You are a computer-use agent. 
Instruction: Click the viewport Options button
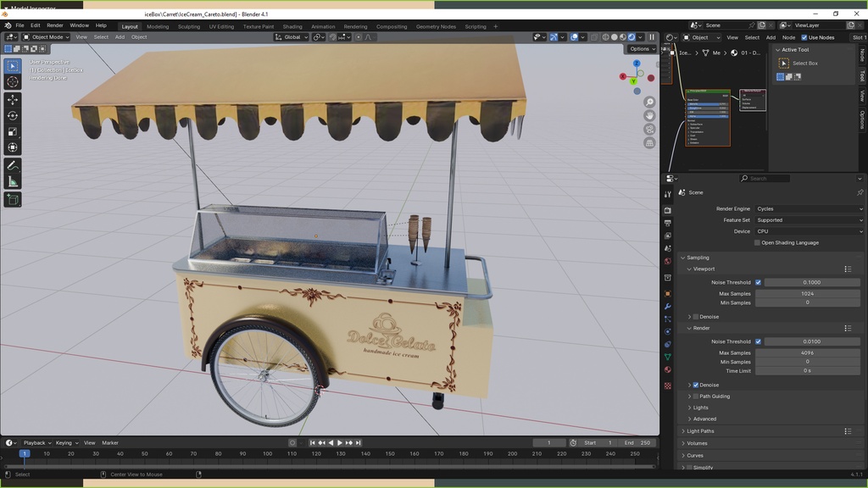click(x=641, y=49)
